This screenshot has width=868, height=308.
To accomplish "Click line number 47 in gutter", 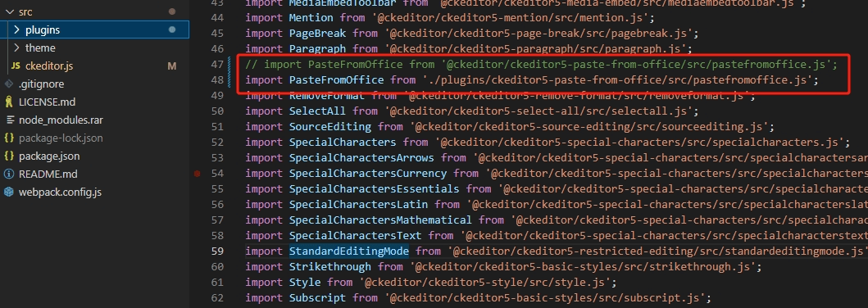I will point(217,65).
